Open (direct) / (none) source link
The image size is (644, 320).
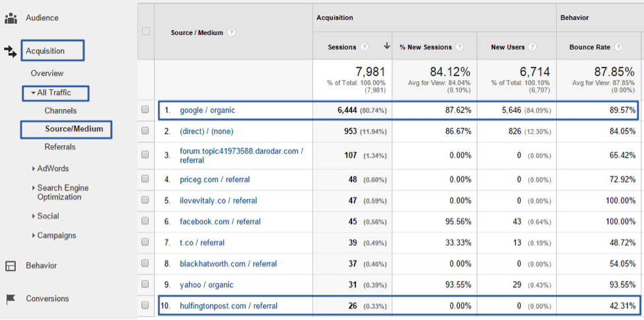pyautogui.click(x=207, y=131)
